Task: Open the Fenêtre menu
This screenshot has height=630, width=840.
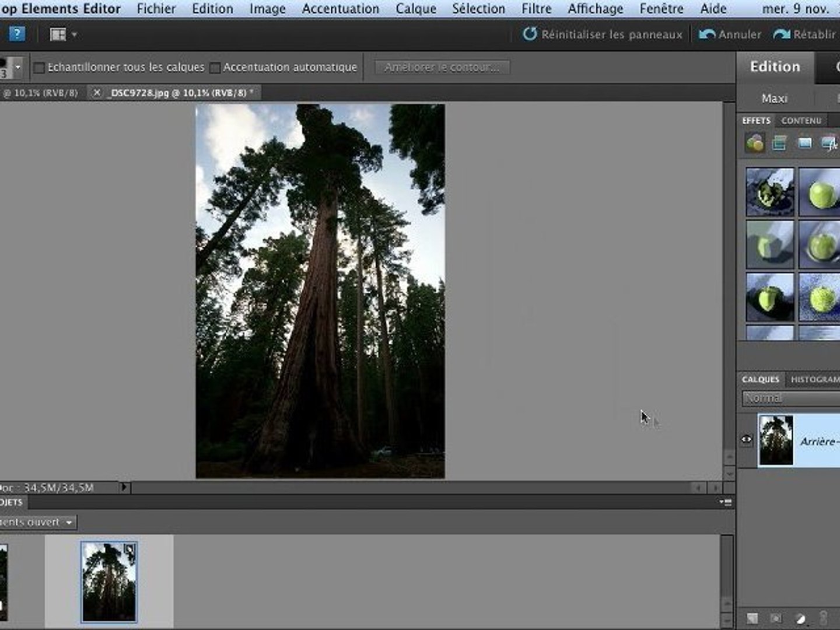Action: coord(661,9)
